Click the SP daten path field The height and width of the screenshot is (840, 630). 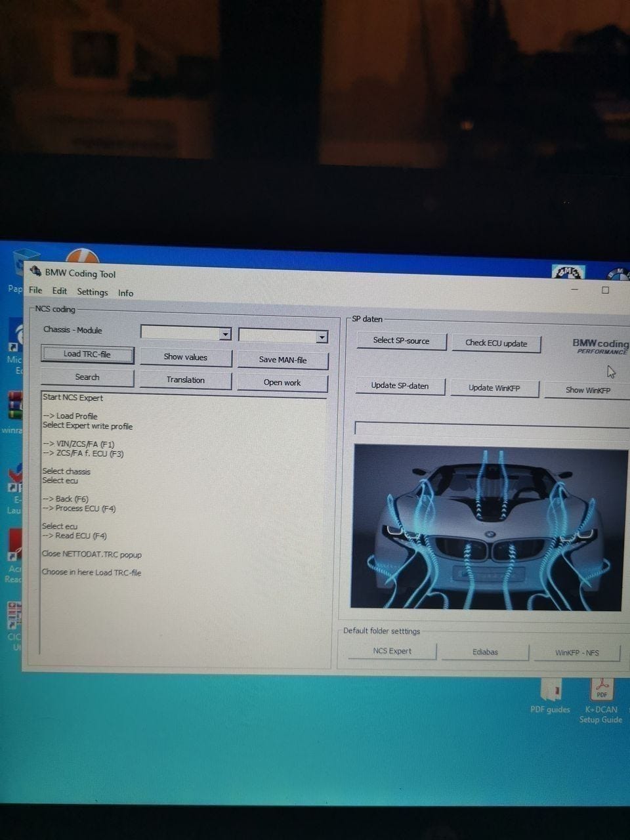492,429
